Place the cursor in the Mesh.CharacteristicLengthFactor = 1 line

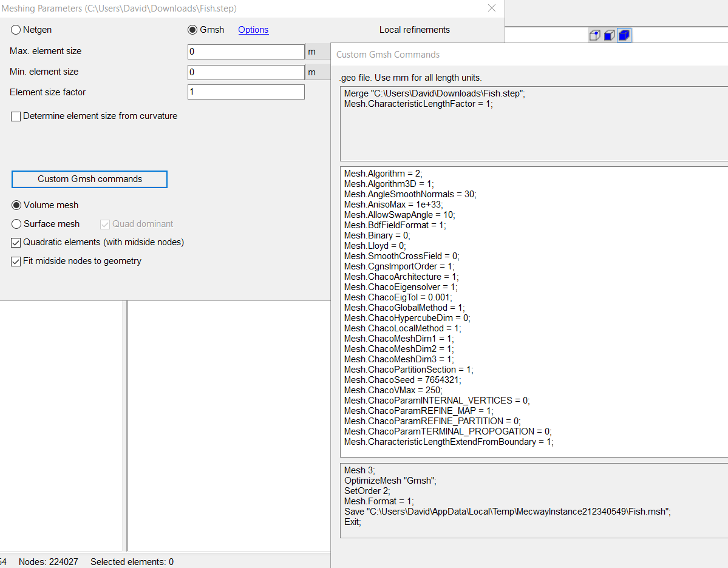(x=418, y=104)
